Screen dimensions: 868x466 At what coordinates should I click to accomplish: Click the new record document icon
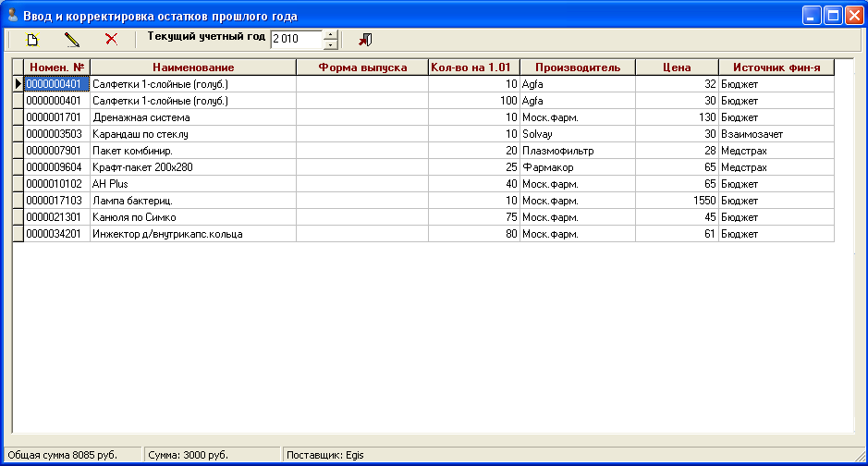coord(32,39)
